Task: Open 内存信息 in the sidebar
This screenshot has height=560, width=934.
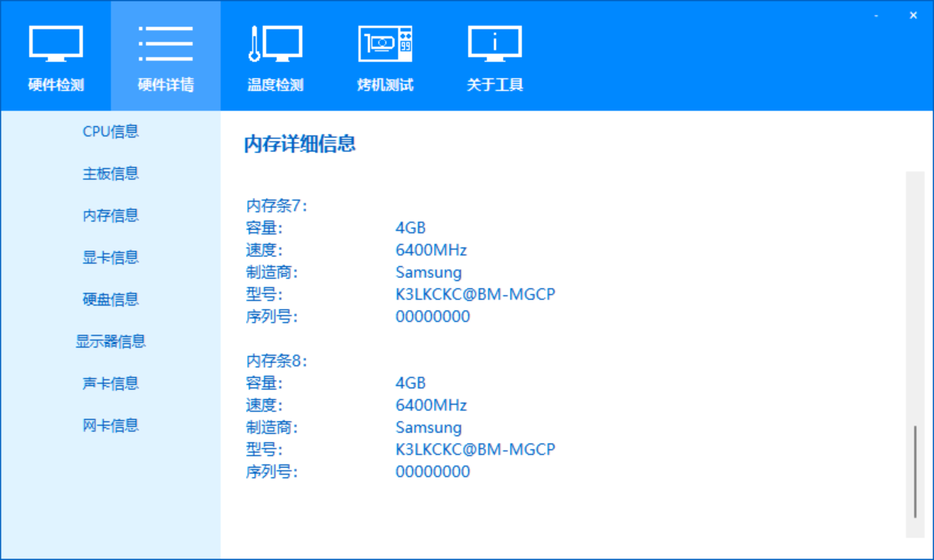Action: click(x=111, y=215)
